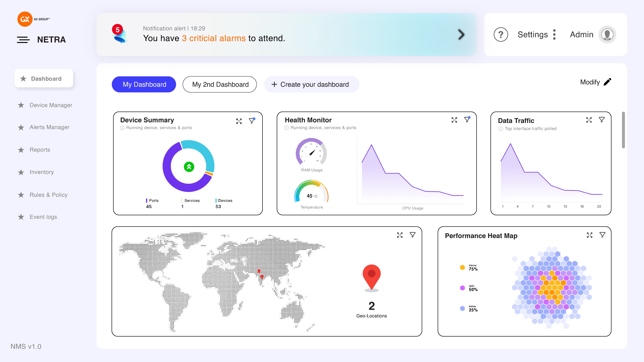Click the Settings label
644x362 pixels.
532,35
